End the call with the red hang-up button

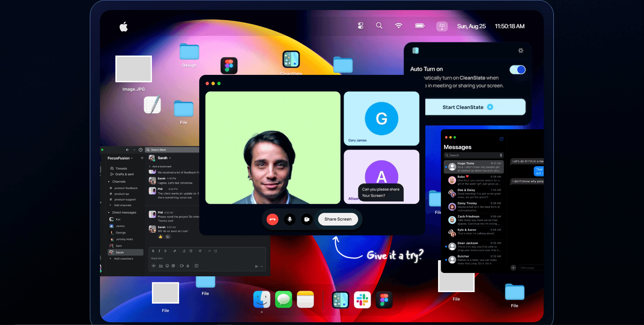point(272,219)
